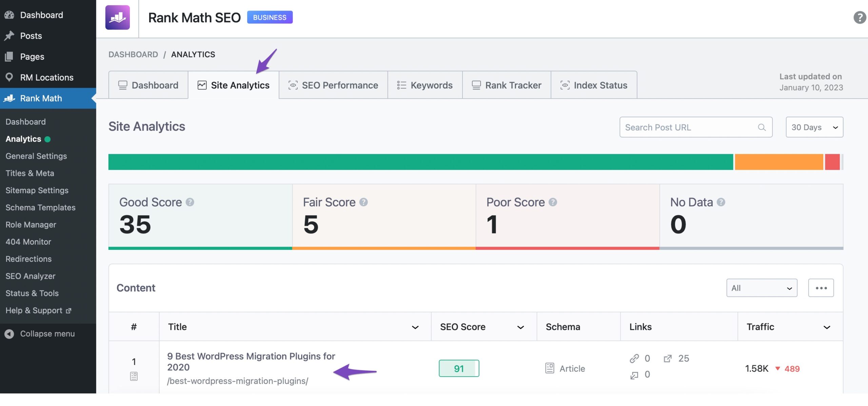Open the General Settings menu item
This screenshot has height=406, width=868.
tap(35, 156)
